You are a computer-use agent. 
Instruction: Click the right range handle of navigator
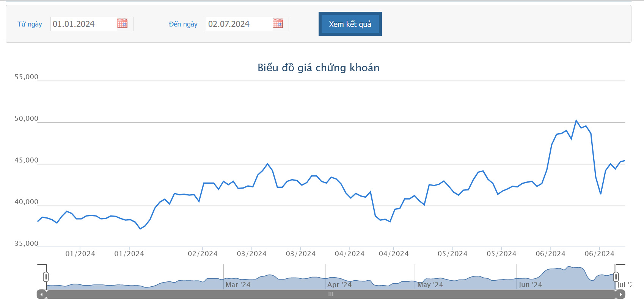coord(616,277)
